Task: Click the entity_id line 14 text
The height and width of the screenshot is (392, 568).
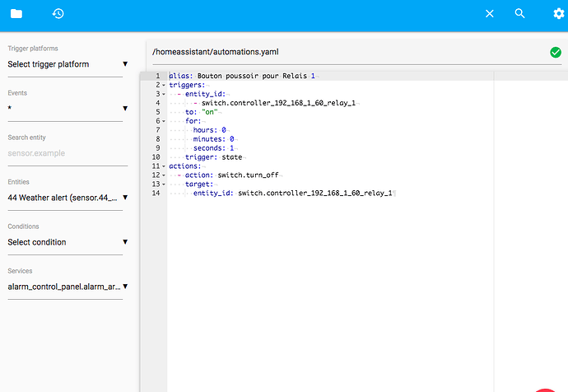Action: pos(293,193)
